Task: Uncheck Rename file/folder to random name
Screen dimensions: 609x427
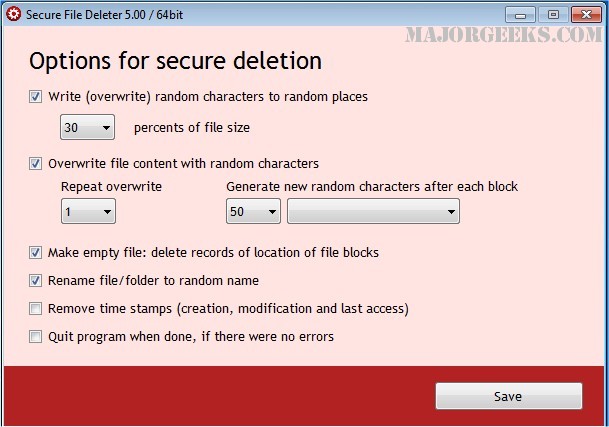Action: coord(36,281)
